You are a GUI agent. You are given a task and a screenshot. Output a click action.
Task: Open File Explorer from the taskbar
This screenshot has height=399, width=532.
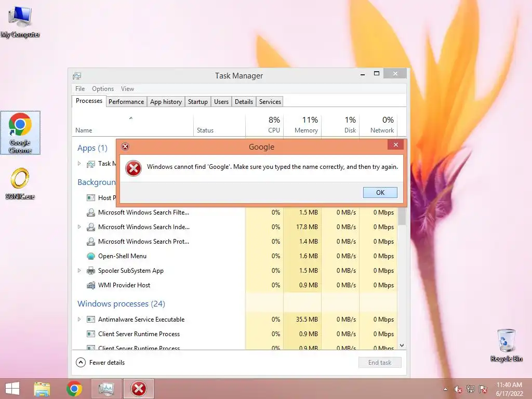coord(42,389)
